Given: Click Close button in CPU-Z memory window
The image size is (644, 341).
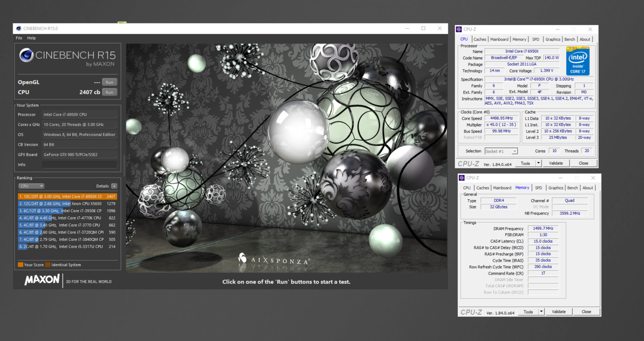Looking at the screenshot, I should click(x=587, y=312).
